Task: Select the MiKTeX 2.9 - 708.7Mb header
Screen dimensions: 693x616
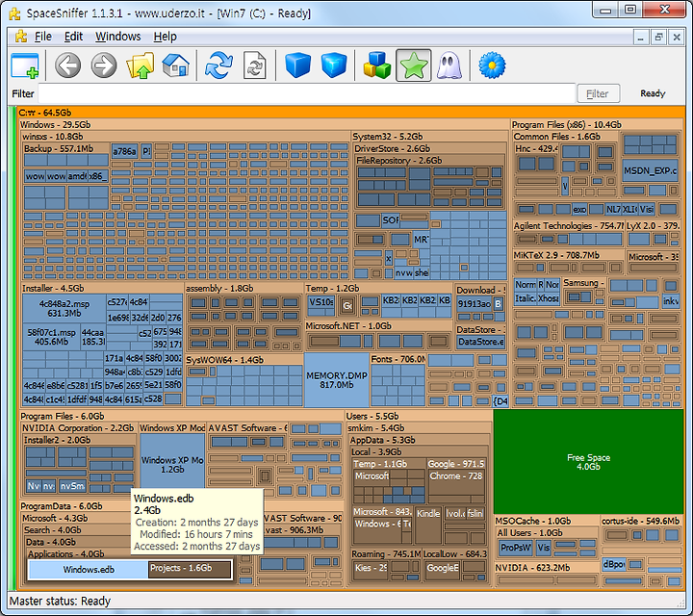Action: click(569, 255)
